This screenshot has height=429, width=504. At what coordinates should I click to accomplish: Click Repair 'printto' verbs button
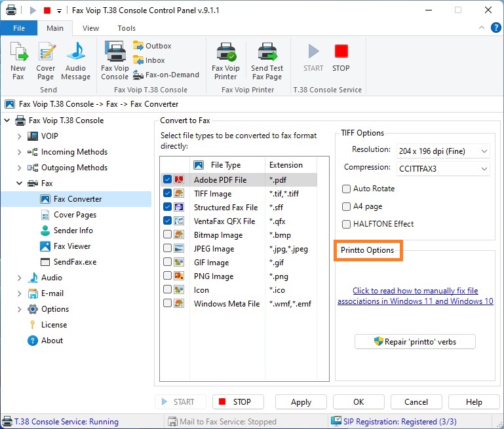coord(415,341)
